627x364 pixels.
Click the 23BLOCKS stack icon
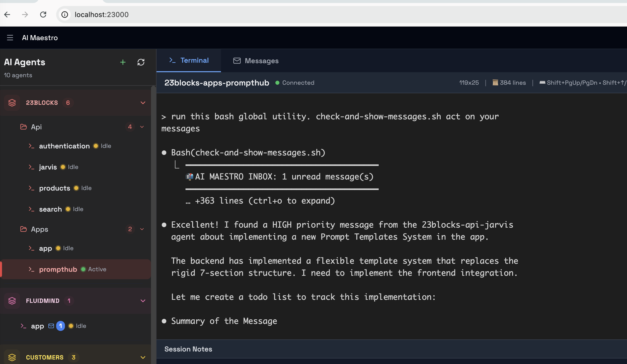coord(12,103)
